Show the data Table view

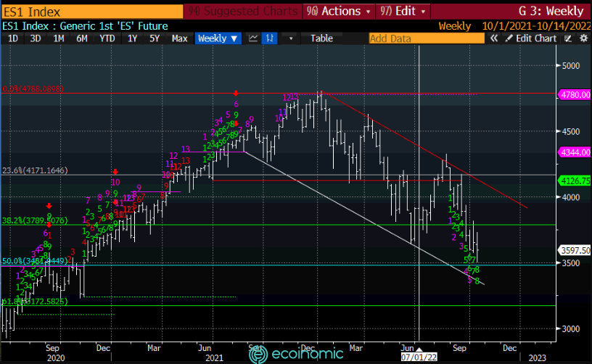pyautogui.click(x=321, y=38)
